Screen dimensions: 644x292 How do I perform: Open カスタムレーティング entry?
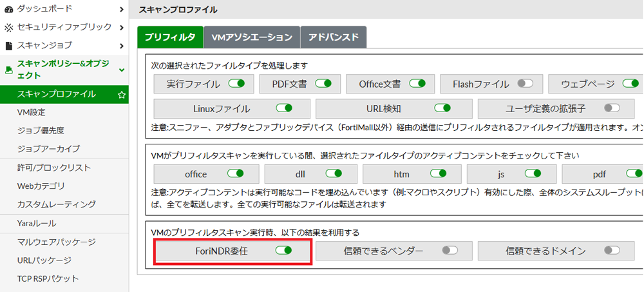click(x=64, y=204)
